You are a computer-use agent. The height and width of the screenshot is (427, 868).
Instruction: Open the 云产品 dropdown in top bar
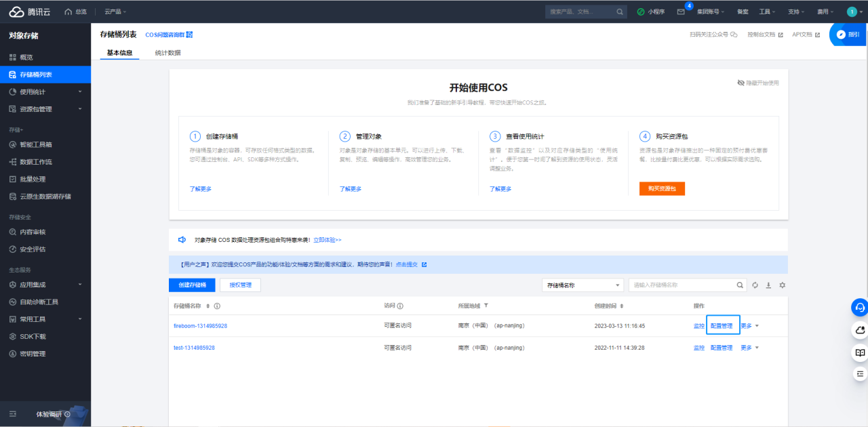[x=115, y=12]
